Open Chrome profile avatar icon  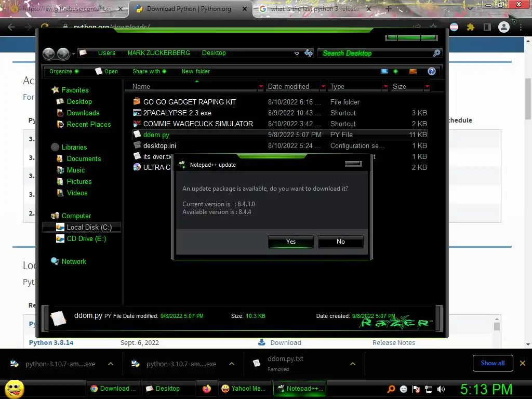(x=503, y=27)
